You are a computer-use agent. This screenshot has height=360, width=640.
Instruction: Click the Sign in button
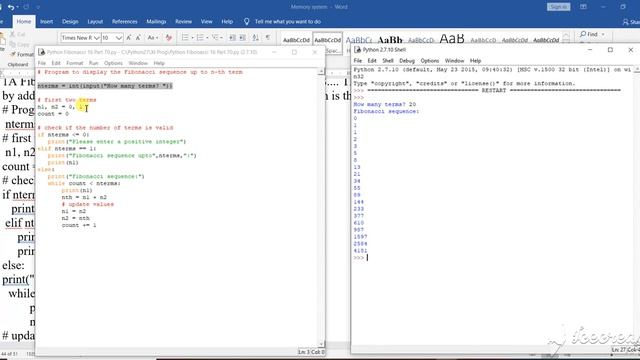pos(558,7)
